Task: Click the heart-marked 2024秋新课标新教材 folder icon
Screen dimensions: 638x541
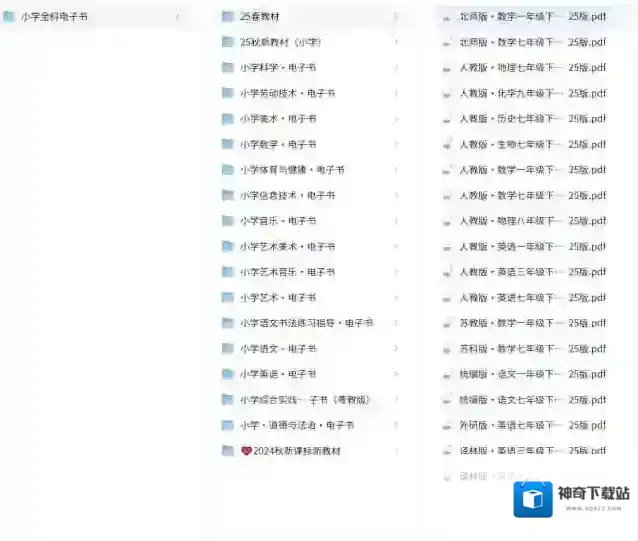Action: tap(228, 451)
